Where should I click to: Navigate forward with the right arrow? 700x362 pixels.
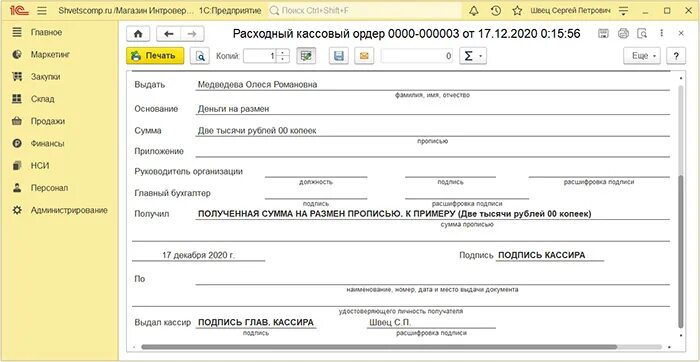coord(192,33)
